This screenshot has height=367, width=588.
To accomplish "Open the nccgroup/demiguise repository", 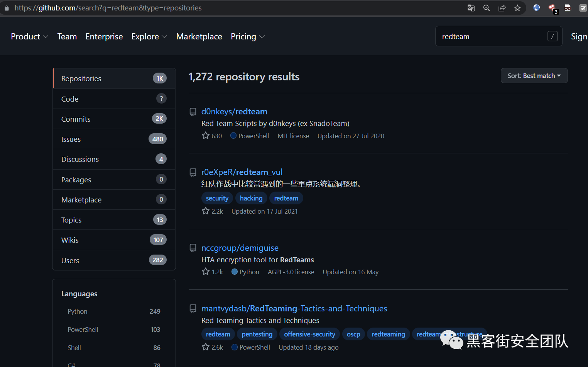I will [240, 248].
